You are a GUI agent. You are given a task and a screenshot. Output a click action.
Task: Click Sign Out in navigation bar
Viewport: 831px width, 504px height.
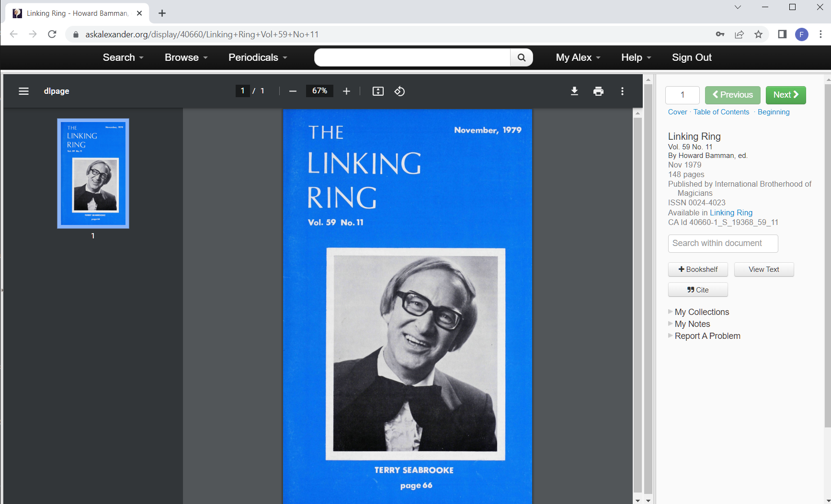click(692, 57)
